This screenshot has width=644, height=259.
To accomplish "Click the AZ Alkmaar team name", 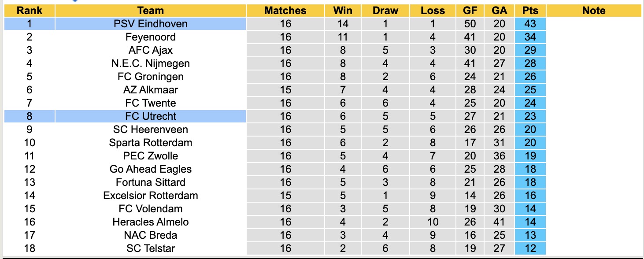I will point(150,90).
